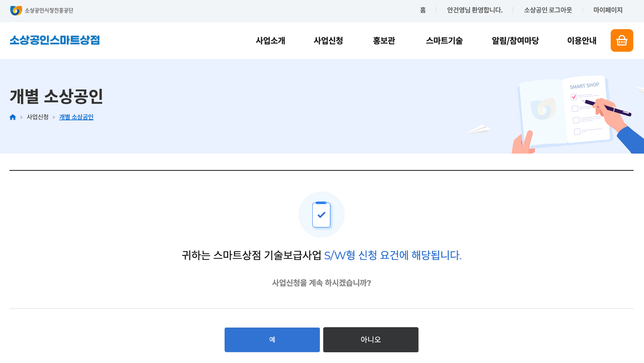Click 소상공인 로그아웃 to log out
This screenshot has height=363, width=644.
point(548,10)
